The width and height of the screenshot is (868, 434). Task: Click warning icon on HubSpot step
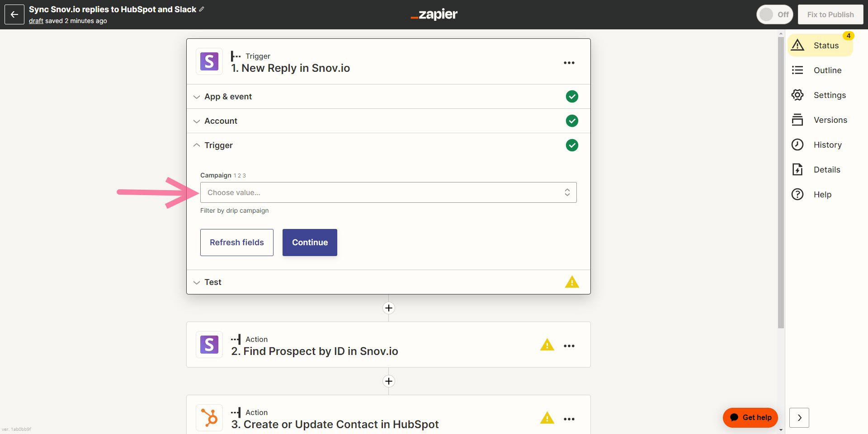(x=547, y=418)
